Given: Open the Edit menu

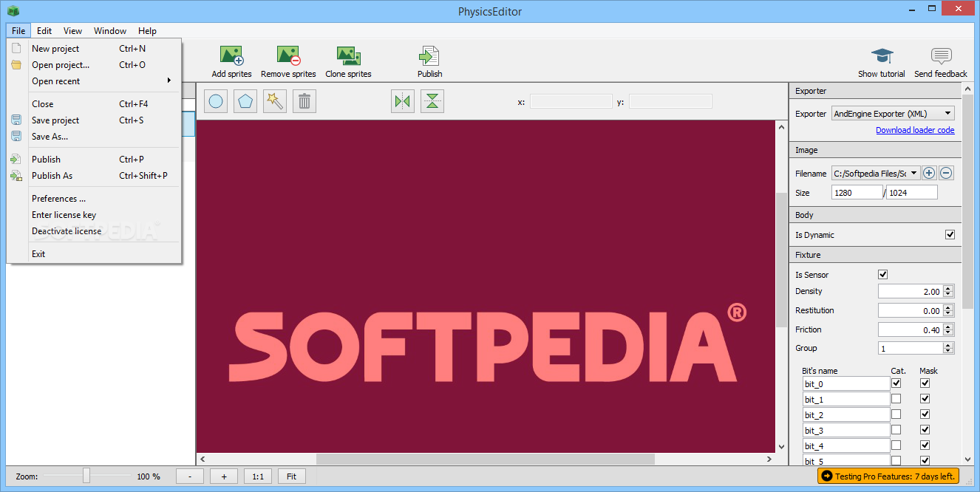Looking at the screenshot, I should tap(44, 31).
